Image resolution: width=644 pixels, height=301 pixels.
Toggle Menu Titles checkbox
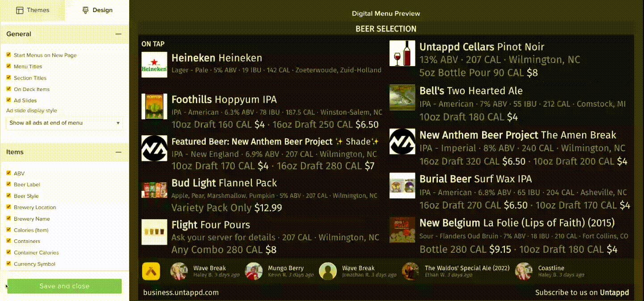8,66
